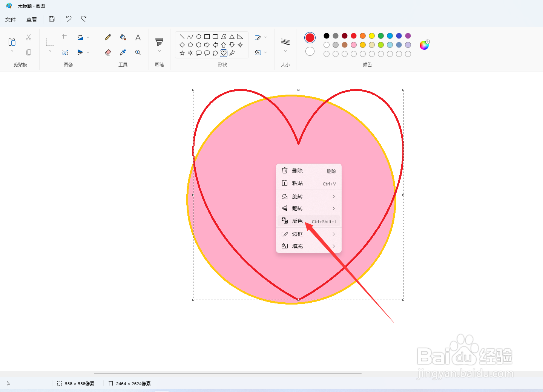Choose 反色 from the context menu

[297, 221]
